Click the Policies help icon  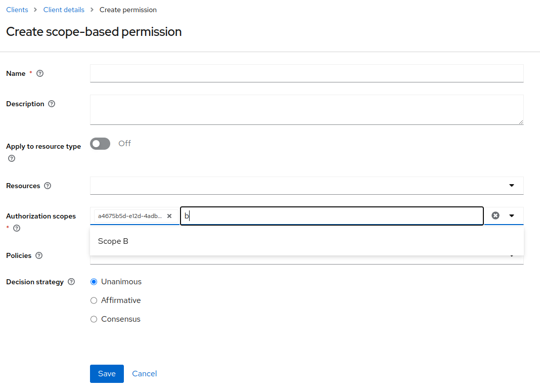click(x=39, y=255)
